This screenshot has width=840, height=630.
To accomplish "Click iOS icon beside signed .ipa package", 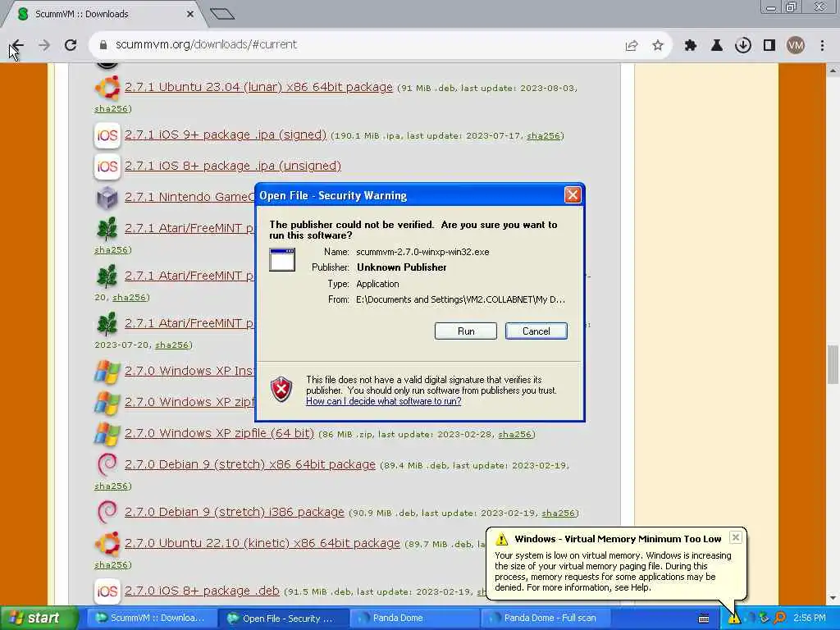I will (x=107, y=135).
